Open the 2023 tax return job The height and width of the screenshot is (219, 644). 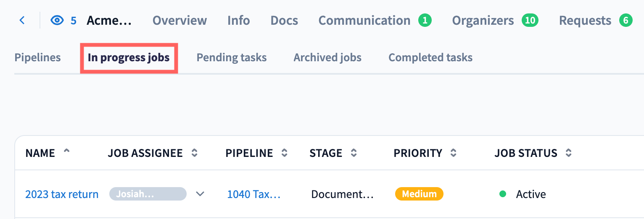click(x=62, y=194)
